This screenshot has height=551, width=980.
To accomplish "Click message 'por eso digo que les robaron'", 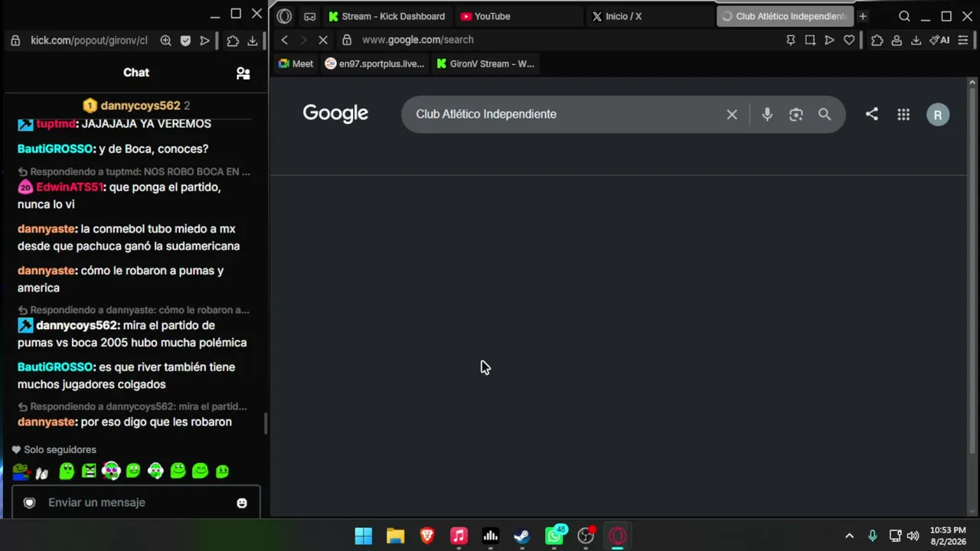I will point(156,422).
